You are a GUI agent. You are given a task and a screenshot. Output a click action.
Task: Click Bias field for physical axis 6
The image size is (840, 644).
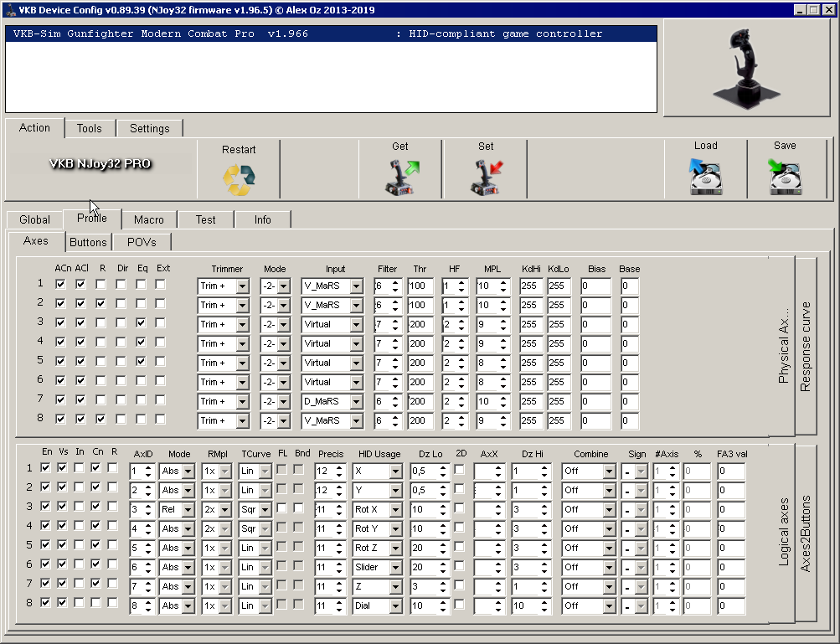tap(595, 383)
